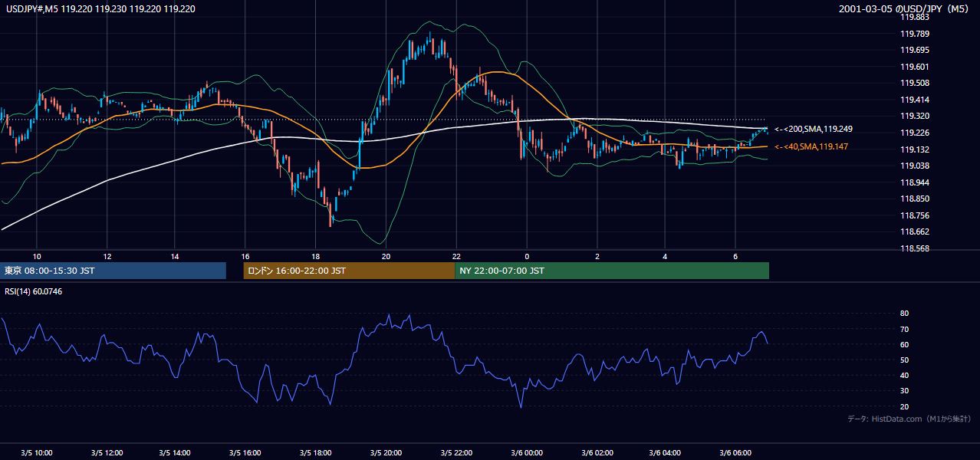Select the 東京 08:00-15:30 JST session bar

[113, 271]
